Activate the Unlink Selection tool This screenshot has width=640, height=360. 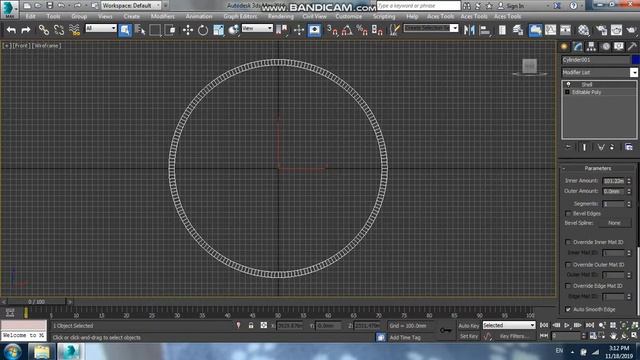pyautogui.click(x=59, y=30)
